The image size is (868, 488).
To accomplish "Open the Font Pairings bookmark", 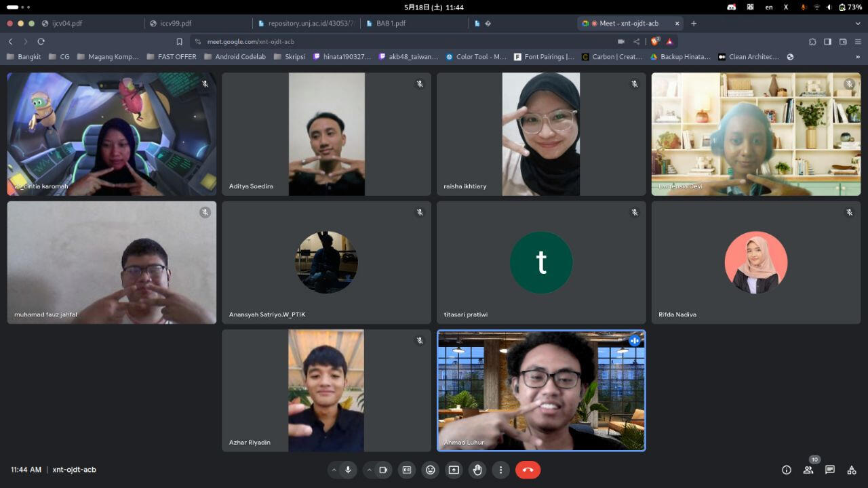I will [544, 57].
